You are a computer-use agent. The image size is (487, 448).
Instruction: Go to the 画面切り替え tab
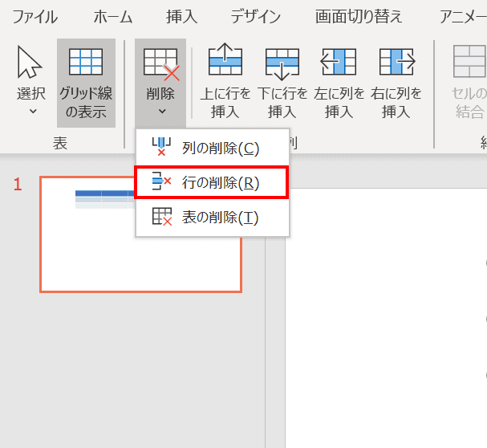[359, 17]
